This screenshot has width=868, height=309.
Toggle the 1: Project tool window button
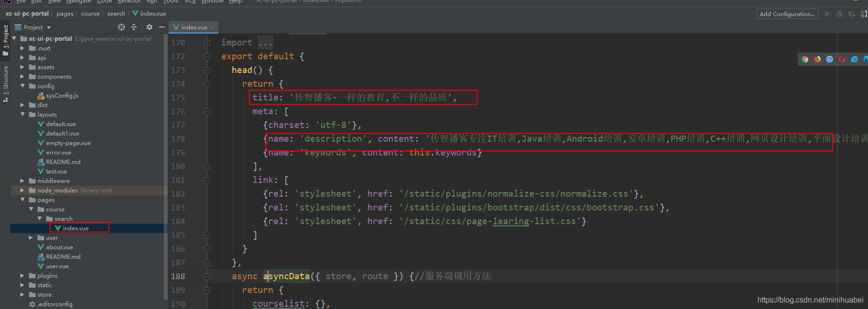[x=6, y=40]
